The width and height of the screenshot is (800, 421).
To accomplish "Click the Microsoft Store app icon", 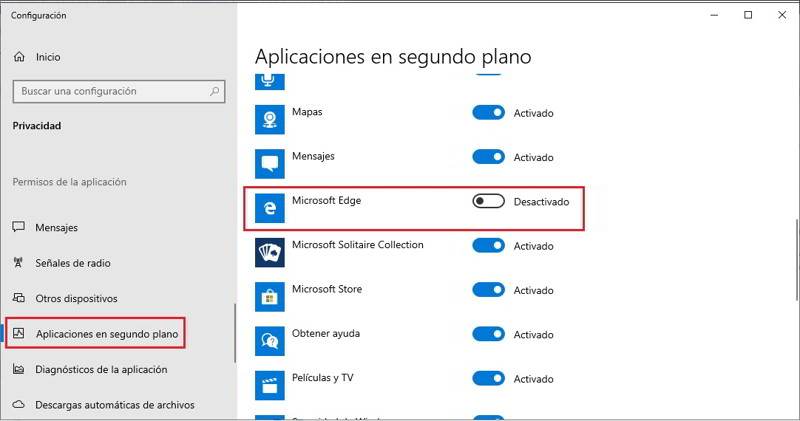I will coord(271,295).
